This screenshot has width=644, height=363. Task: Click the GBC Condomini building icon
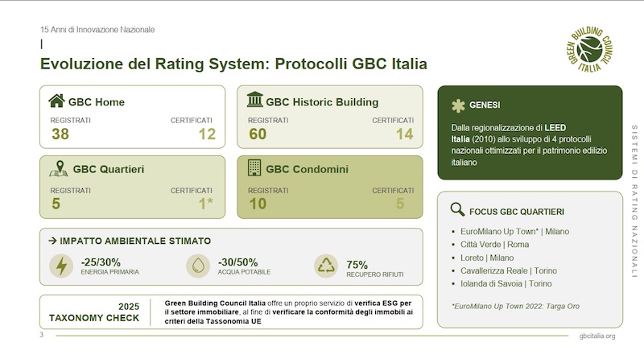point(254,168)
